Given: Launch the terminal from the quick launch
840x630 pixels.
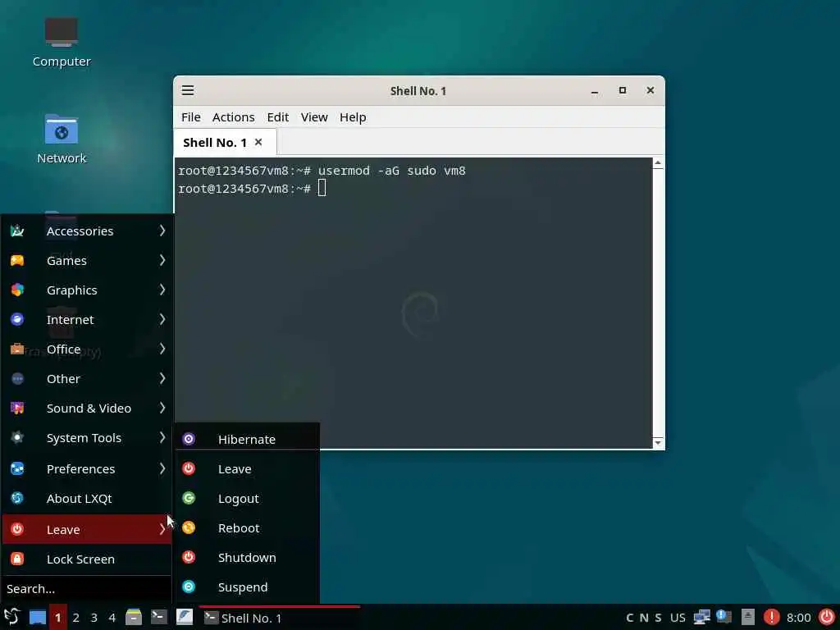Looking at the screenshot, I should tap(158, 617).
